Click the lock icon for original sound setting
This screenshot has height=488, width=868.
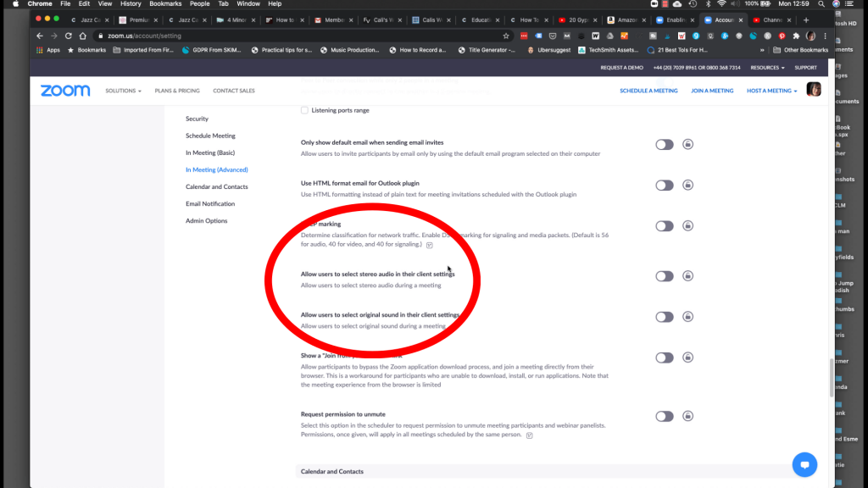(x=687, y=317)
